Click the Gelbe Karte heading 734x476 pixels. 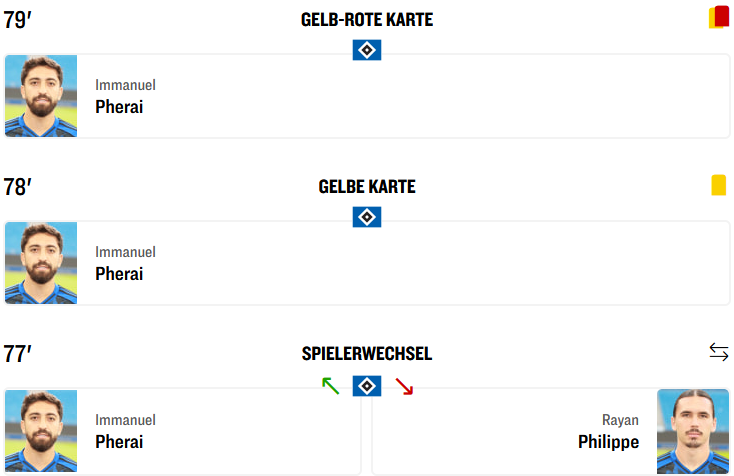point(367,187)
